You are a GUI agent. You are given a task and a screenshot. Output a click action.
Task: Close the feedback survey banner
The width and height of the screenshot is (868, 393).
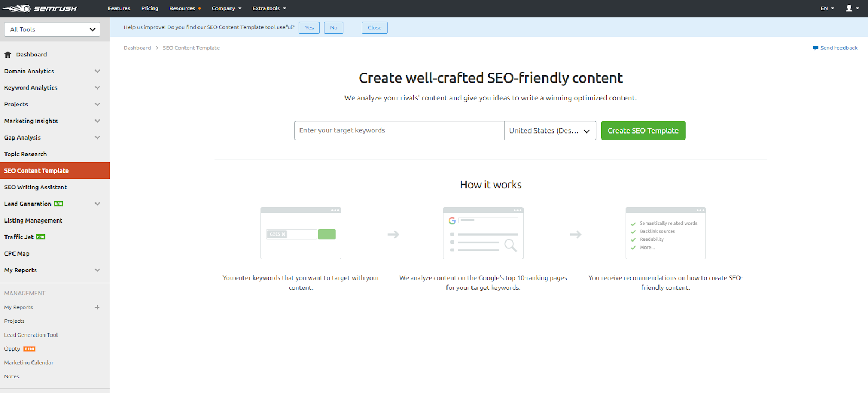(375, 28)
